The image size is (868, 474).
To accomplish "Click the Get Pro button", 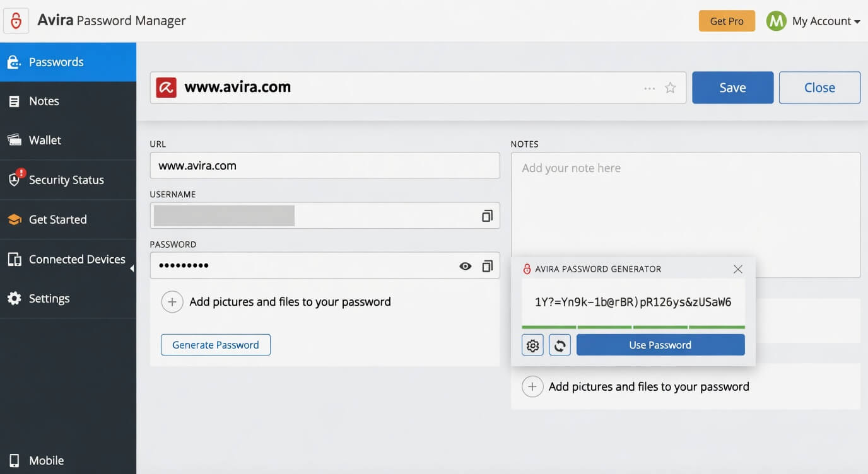I will [727, 21].
